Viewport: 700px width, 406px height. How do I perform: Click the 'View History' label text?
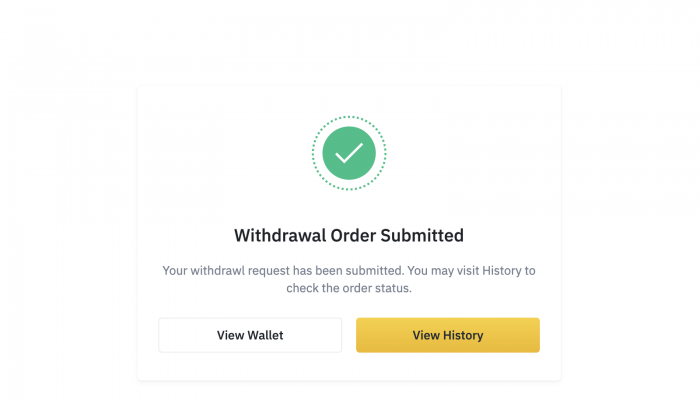(448, 335)
